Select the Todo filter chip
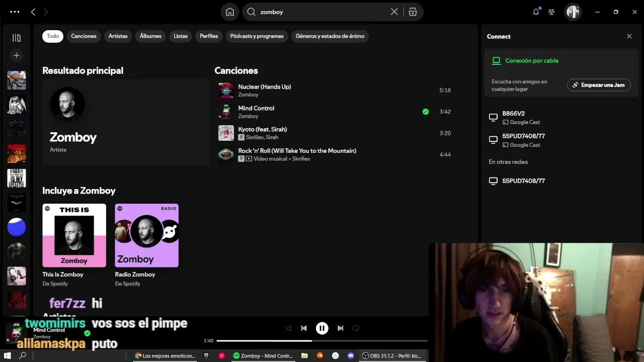 [53, 36]
